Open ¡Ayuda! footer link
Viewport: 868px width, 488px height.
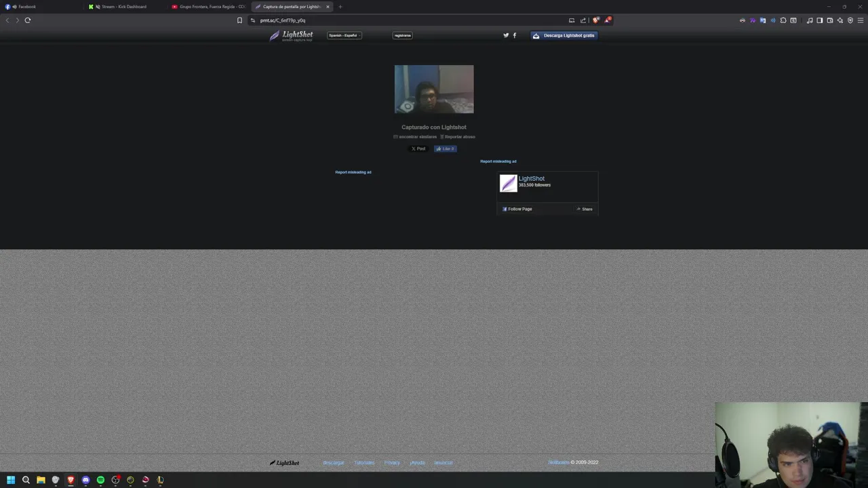tap(417, 463)
